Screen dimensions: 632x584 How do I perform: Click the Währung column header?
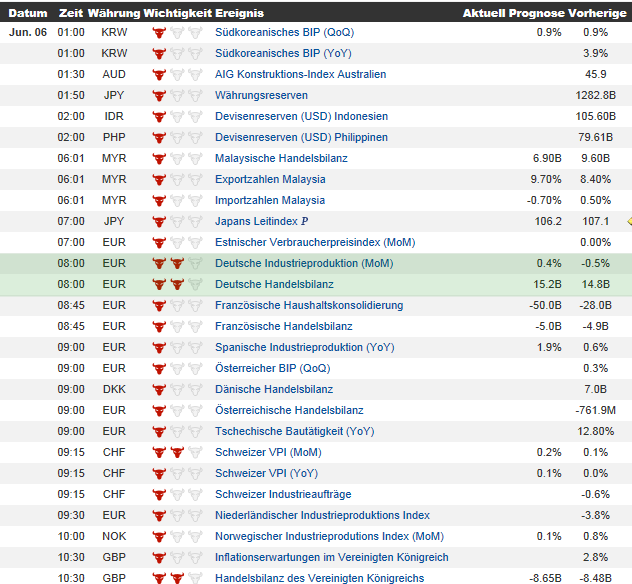(114, 13)
